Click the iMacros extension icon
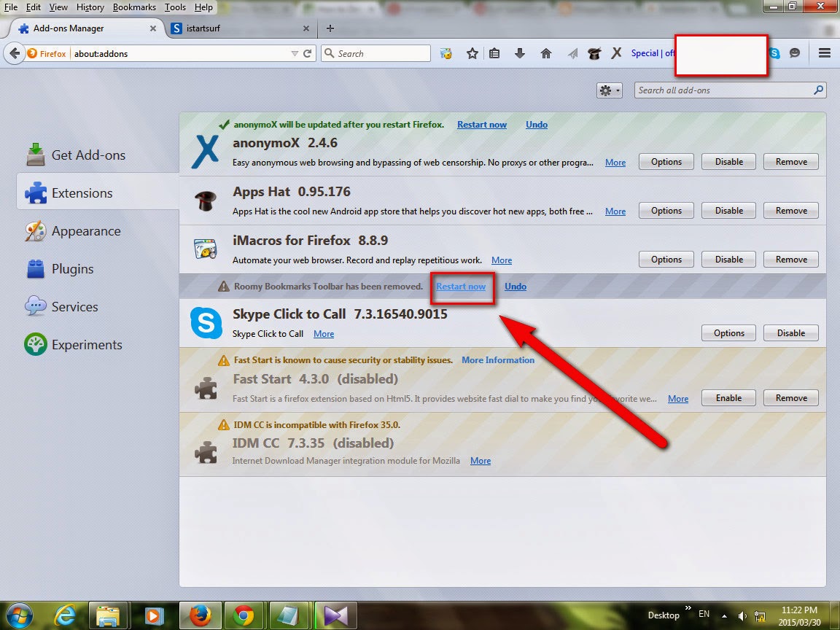 [205, 249]
